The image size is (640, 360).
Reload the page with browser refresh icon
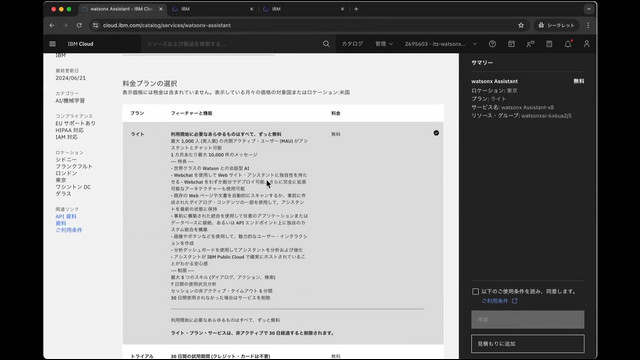coord(79,25)
